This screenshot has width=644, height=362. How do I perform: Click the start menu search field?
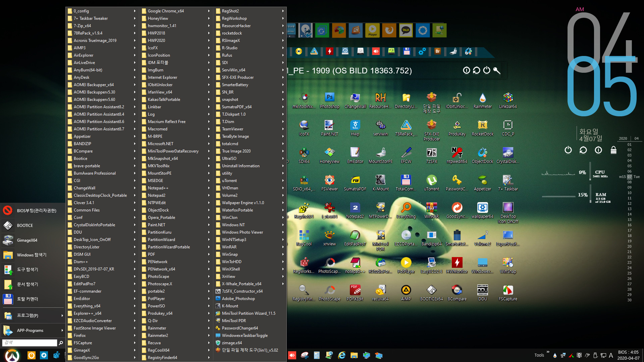[30, 343]
